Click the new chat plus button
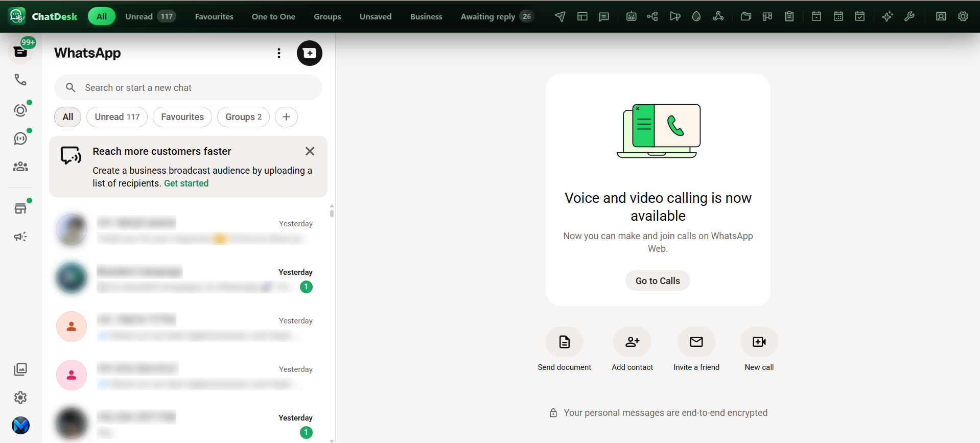 310,53
